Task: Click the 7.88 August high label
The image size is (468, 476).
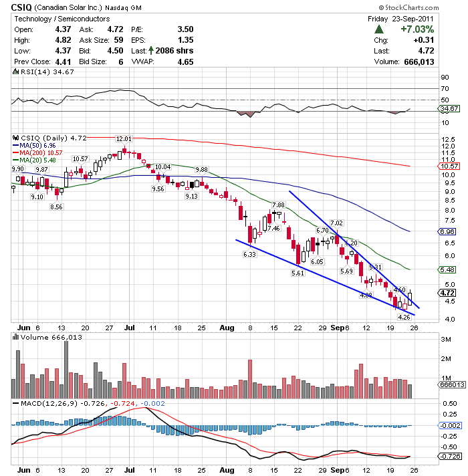Action: click(278, 205)
